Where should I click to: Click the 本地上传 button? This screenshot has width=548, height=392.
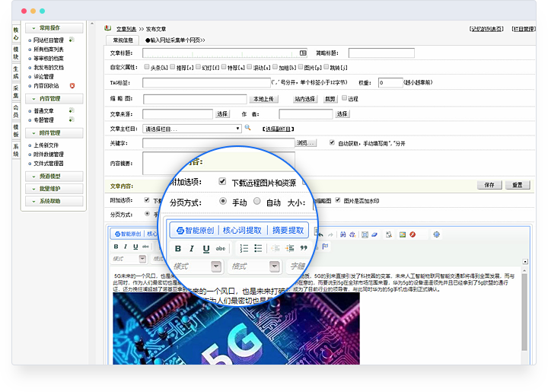pos(263,99)
